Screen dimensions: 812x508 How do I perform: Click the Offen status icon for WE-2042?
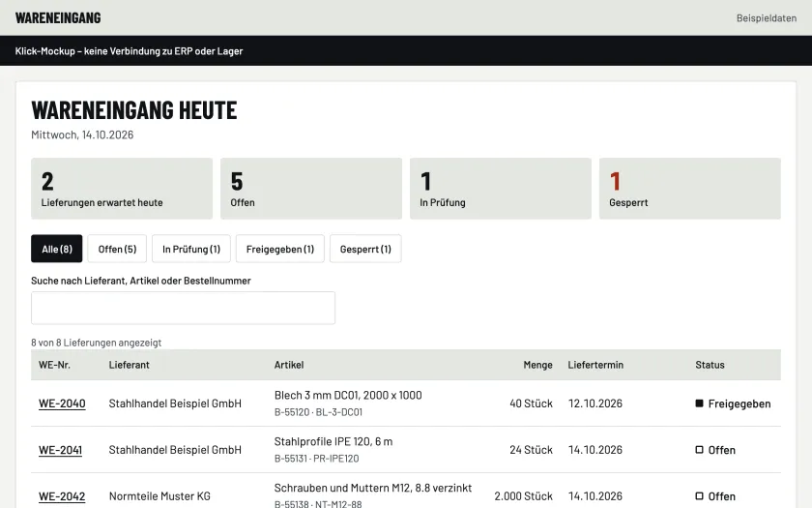pyautogui.click(x=699, y=496)
